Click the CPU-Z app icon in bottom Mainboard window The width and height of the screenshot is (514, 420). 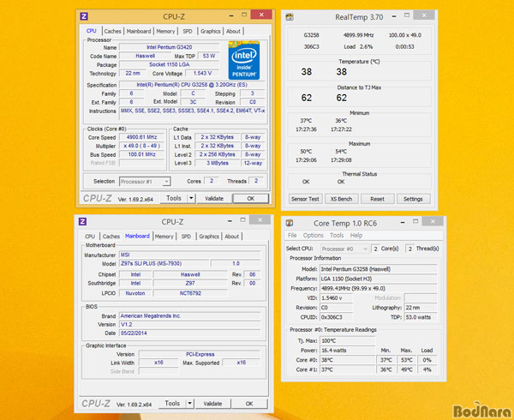coord(82,222)
